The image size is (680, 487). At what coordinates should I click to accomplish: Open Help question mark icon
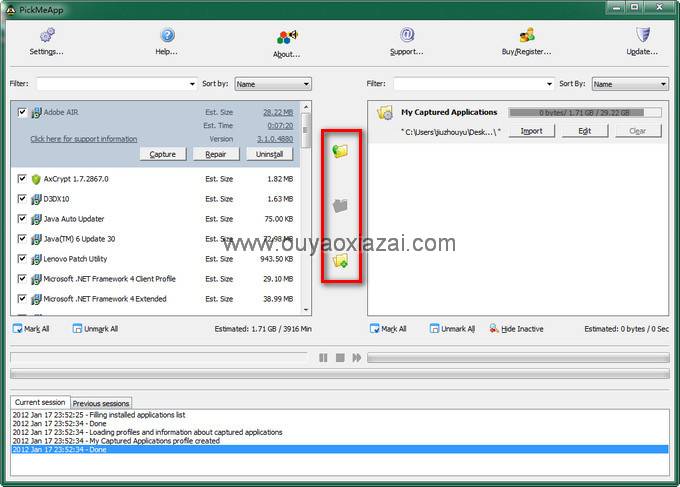coord(167,35)
